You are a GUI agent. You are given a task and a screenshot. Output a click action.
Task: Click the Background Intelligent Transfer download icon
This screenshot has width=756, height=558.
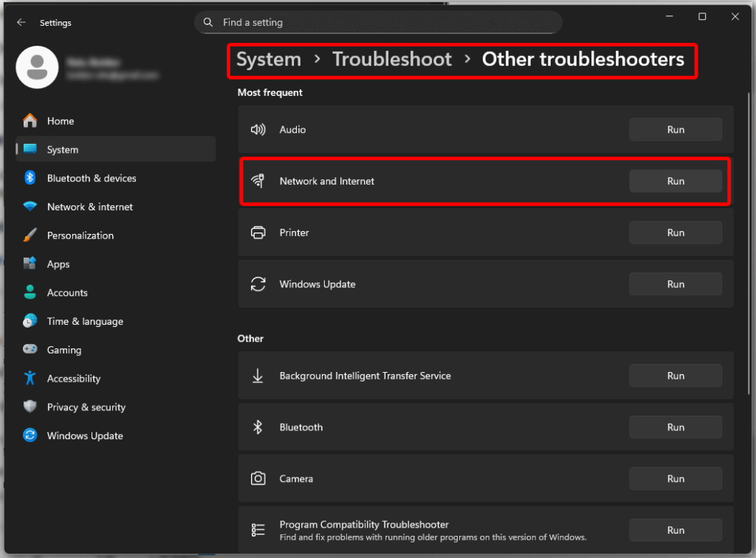click(258, 376)
